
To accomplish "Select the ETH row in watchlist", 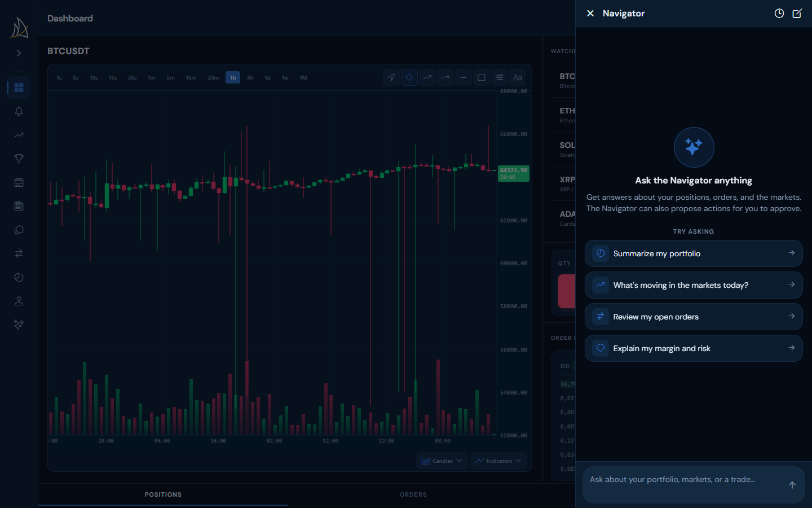I will [564, 115].
